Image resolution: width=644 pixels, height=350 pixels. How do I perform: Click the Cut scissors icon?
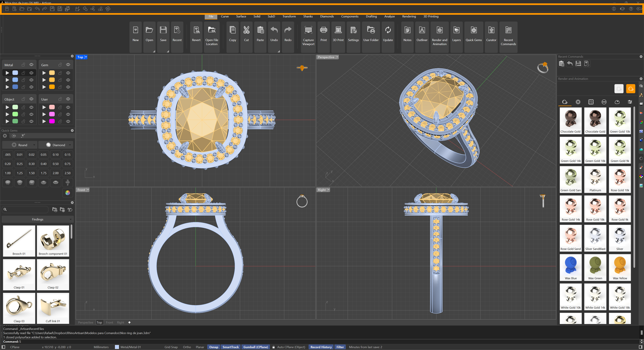pyautogui.click(x=246, y=30)
